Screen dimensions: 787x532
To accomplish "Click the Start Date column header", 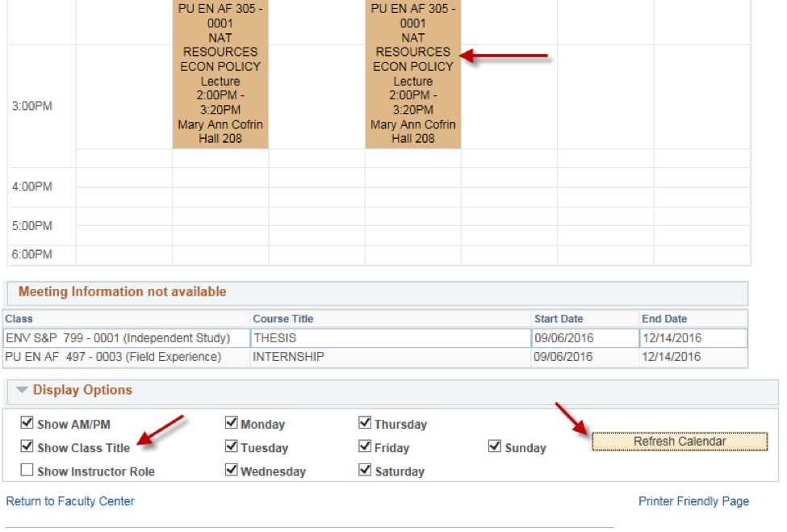I will (559, 319).
